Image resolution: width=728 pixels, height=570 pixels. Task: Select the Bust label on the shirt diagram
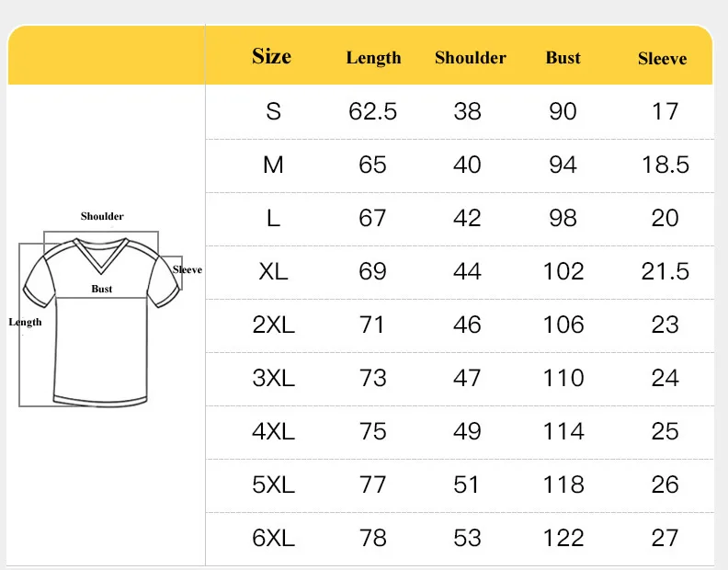point(102,289)
